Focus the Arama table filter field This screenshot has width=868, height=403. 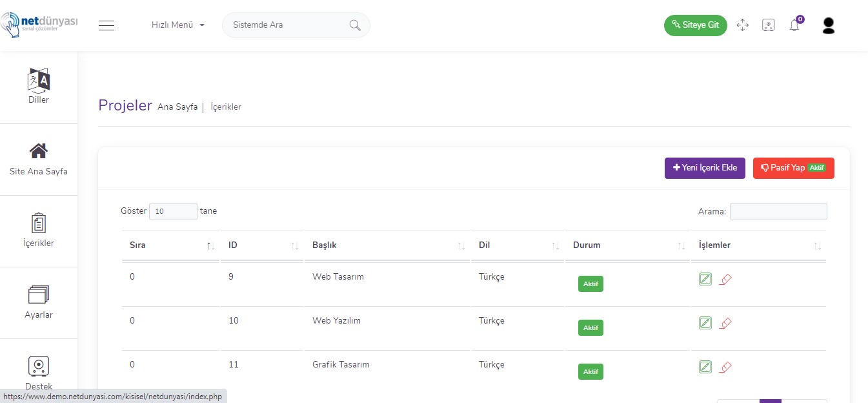(778, 211)
